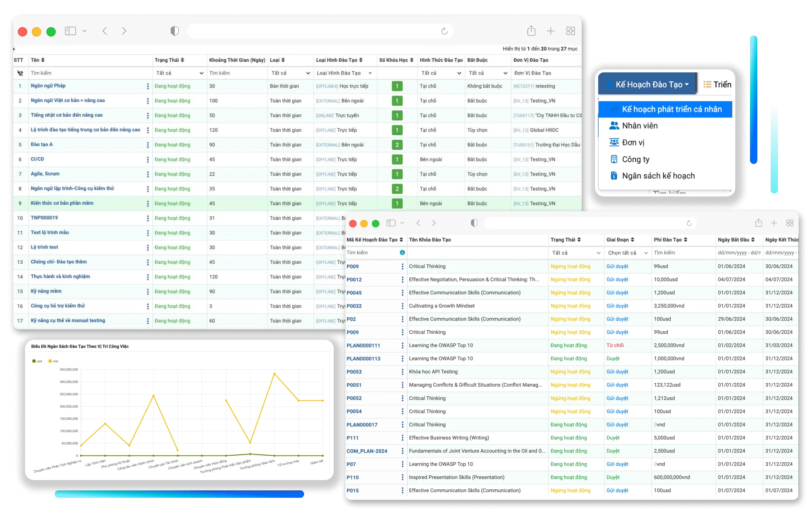
Task: Open new tab in front browser window
Action: 774,223
